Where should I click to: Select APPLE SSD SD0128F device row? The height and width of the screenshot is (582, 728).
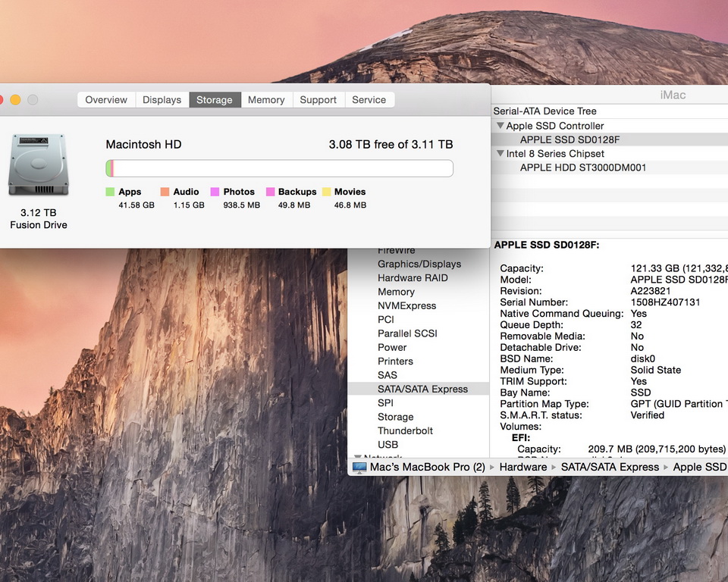click(609, 139)
